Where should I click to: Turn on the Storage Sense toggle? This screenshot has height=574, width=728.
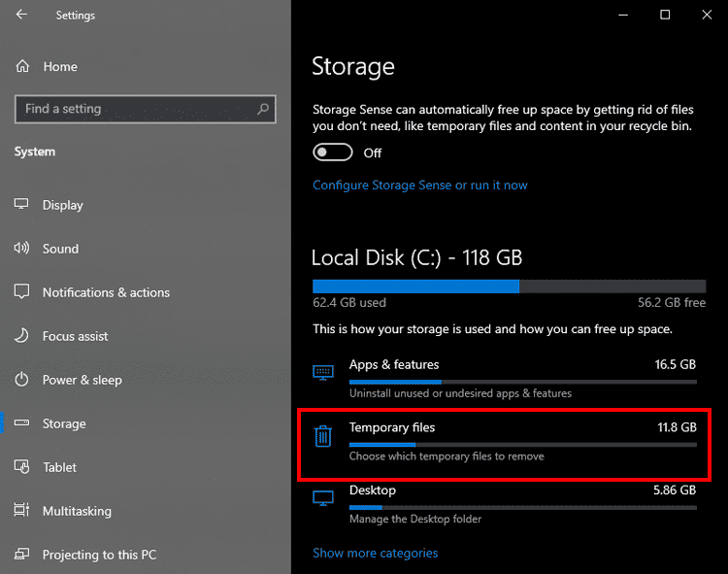(x=332, y=152)
